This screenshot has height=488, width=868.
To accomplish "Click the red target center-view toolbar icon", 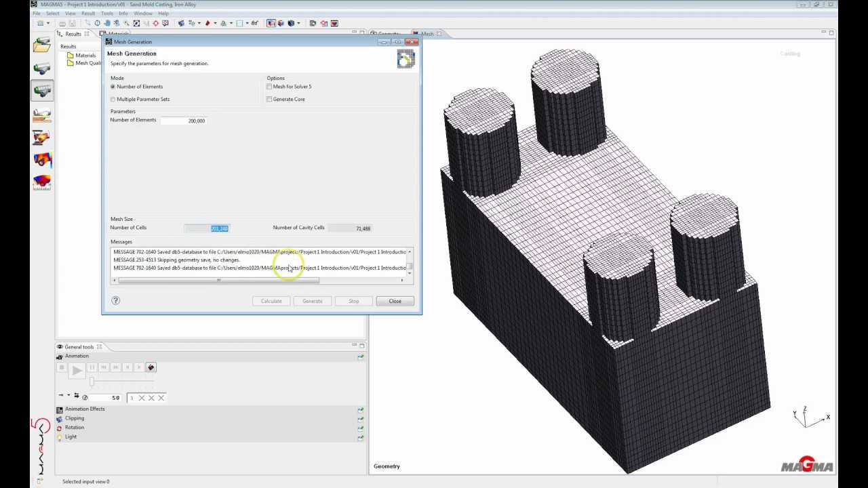I will tap(155, 23).
